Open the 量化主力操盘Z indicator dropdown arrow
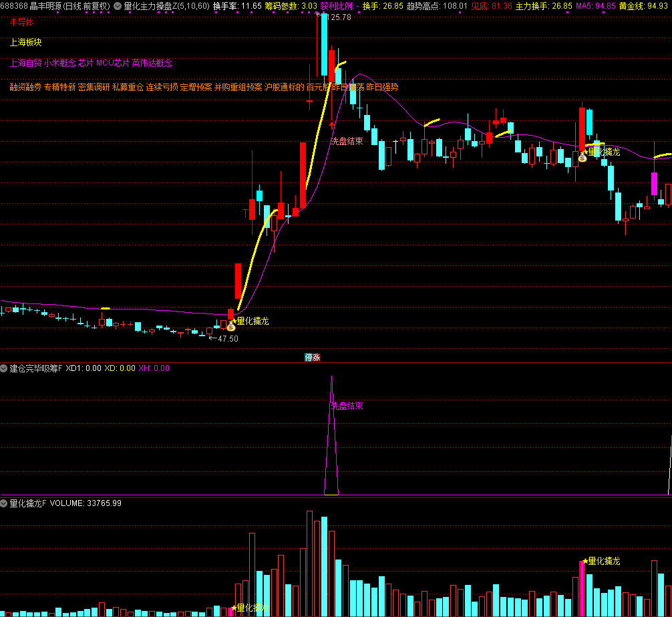 (x=118, y=6)
